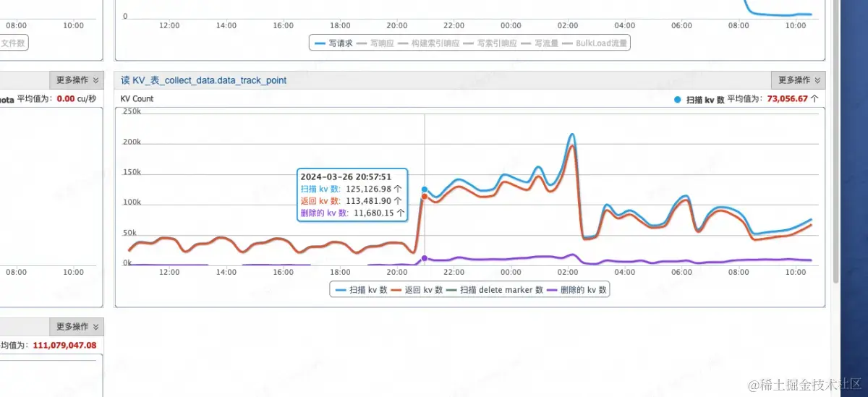
Task: Click the 20:00 label under KV Count chart
Action: 397,273
